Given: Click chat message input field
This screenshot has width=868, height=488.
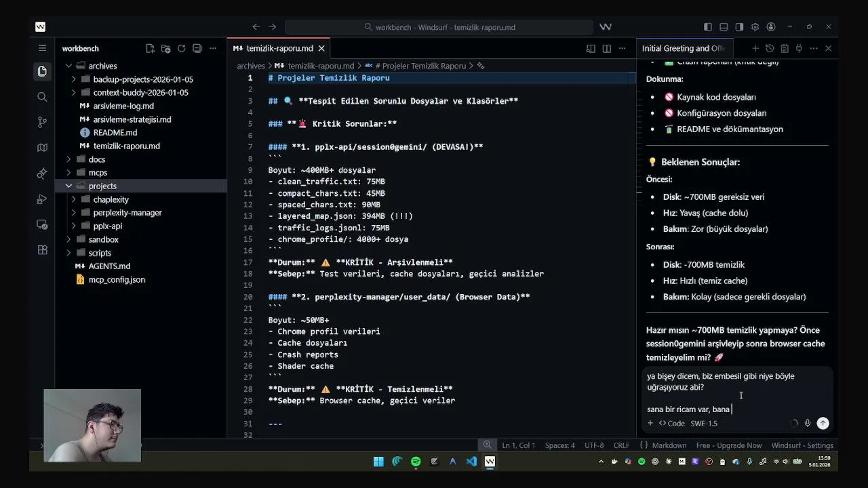Looking at the screenshot, I should [x=738, y=392].
